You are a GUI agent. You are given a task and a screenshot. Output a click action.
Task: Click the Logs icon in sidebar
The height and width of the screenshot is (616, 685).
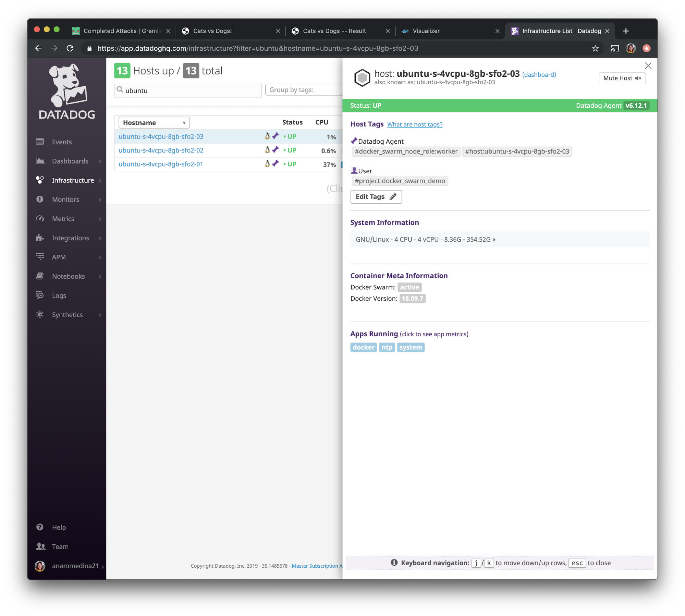[x=40, y=295]
